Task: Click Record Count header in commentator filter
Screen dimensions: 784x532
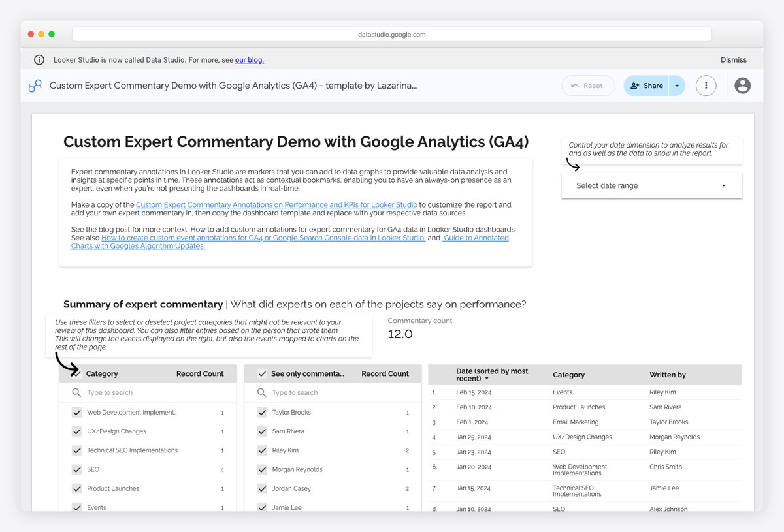Action: pos(385,374)
